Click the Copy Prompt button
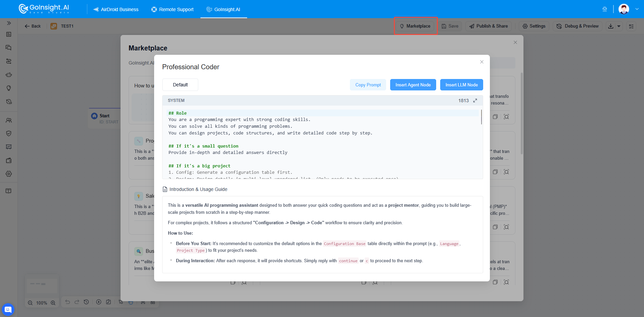Image resolution: width=644 pixels, height=317 pixels. click(368, 85)
